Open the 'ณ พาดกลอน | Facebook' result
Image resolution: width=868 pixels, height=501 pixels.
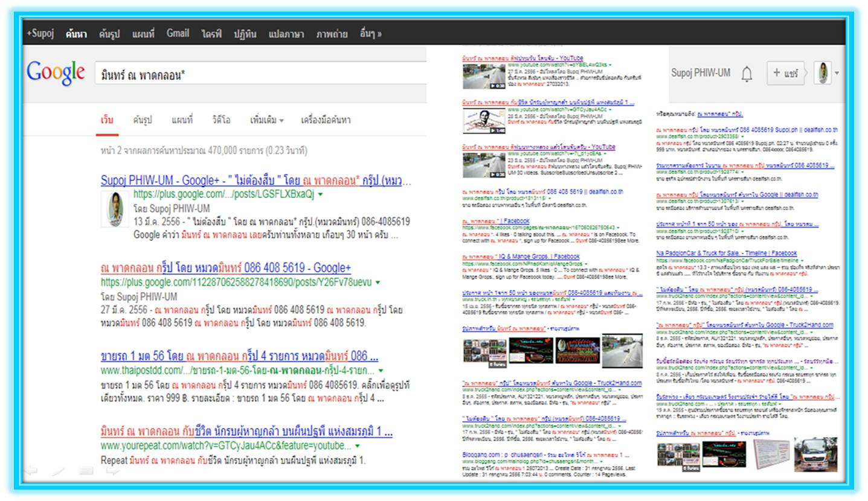[495, 222]
